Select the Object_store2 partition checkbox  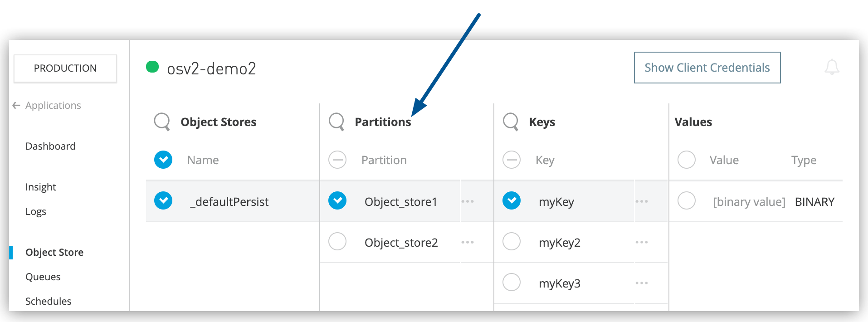click(x=337, y=242)
